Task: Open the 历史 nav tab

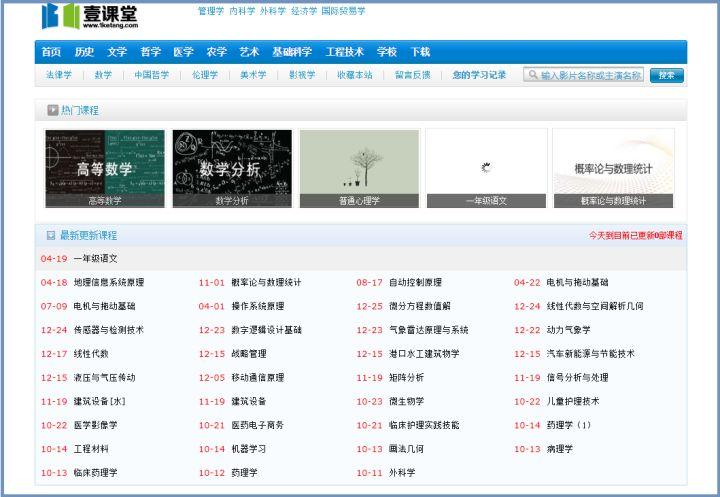Action: point(84,52)
